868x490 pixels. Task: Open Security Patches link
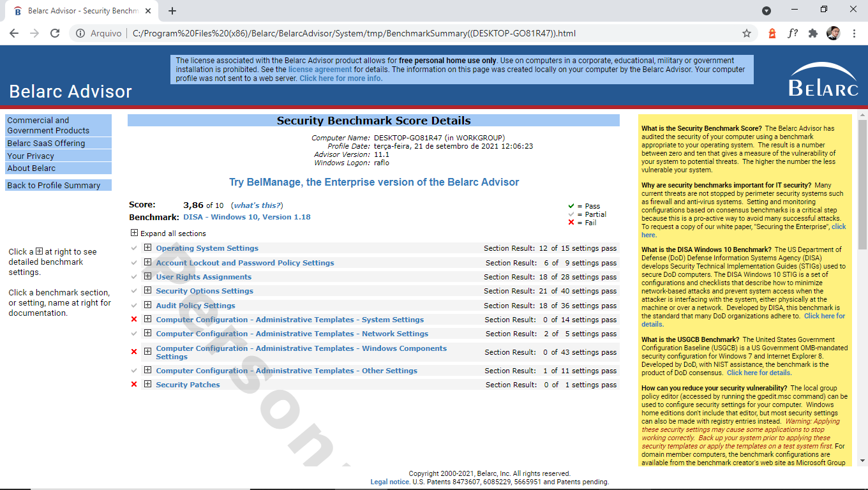[188, 385]
